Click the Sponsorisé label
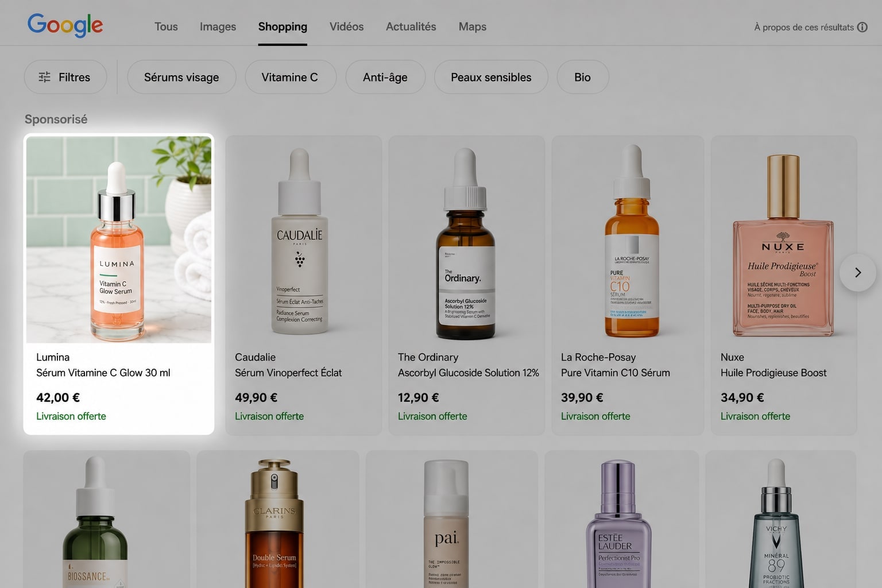Viewport: 882px width, 588px height. pos(56,119)
